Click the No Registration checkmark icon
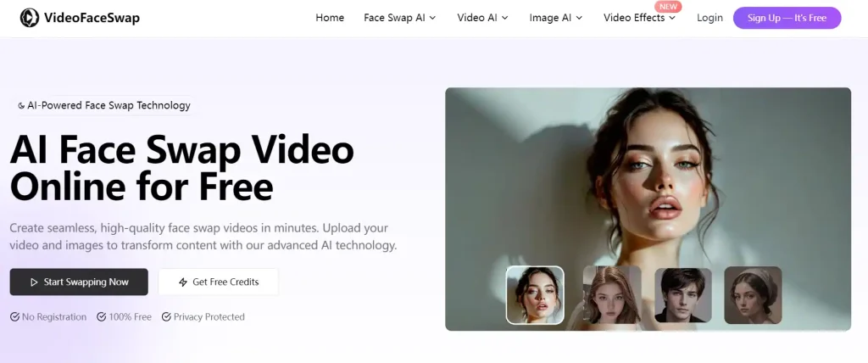 [x=14, y=317]
